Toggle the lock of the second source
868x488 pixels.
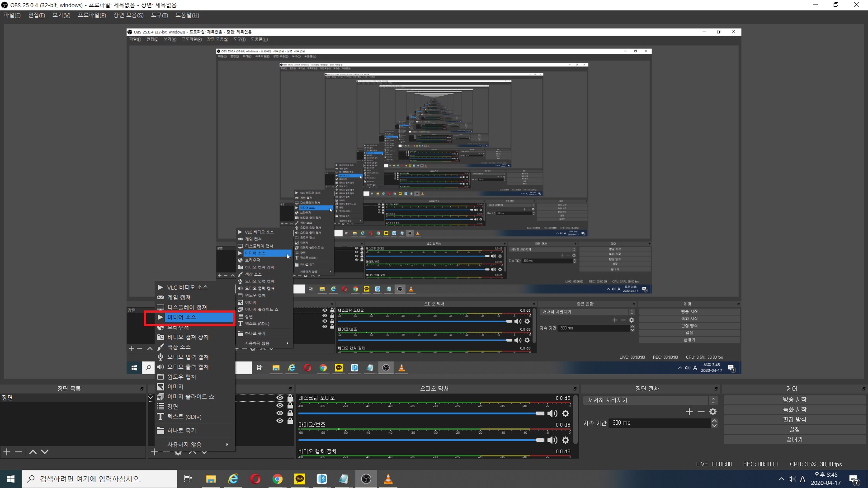click(x=290, y=405)
